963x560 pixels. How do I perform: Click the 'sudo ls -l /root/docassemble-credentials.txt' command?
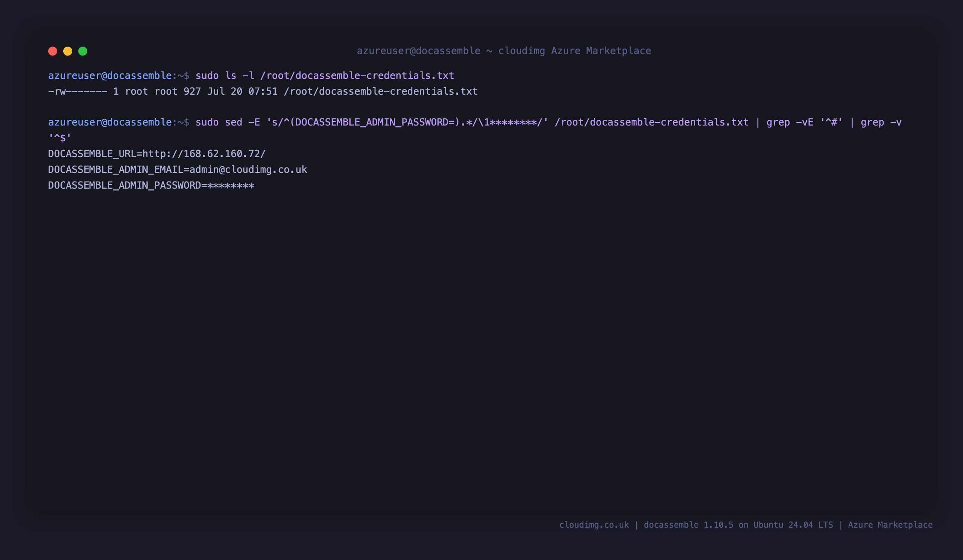point(325,76)
